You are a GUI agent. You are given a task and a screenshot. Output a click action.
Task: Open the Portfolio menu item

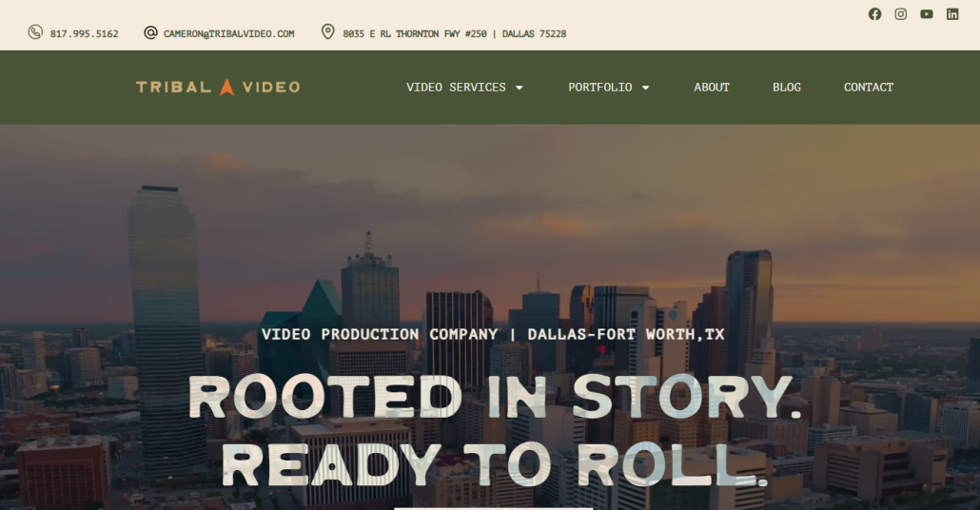(600, 87)
